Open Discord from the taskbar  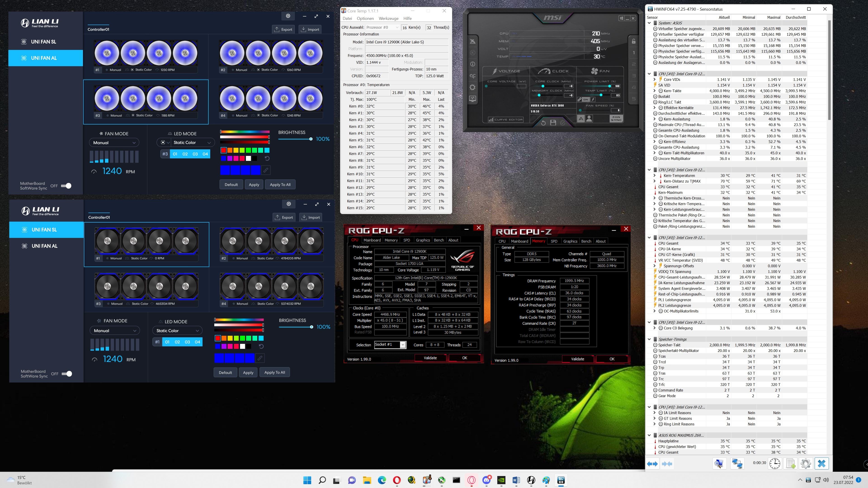[487, 480]
